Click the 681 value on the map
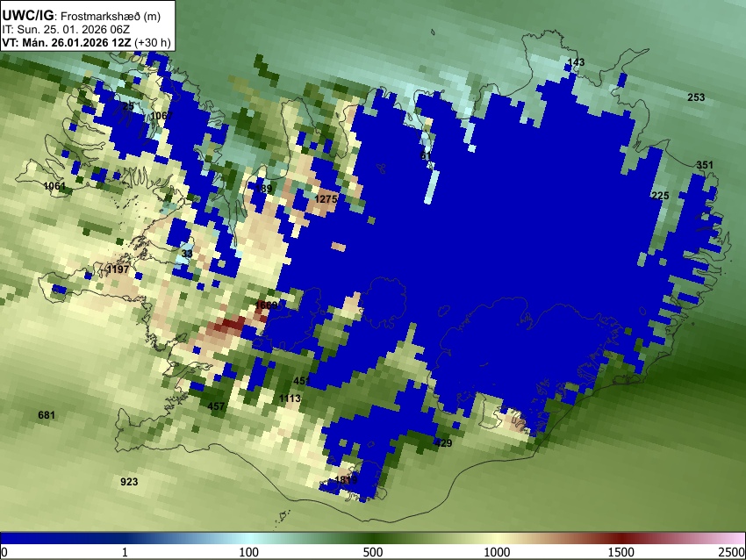Image resolution: width=746 pixels, height=560 pixels. point(47,415)
